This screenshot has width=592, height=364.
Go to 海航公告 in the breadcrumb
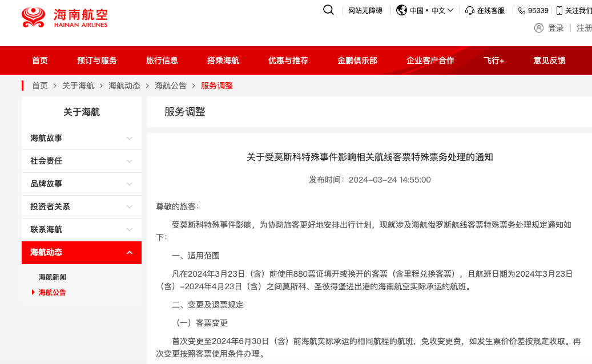tap(171, 86)
